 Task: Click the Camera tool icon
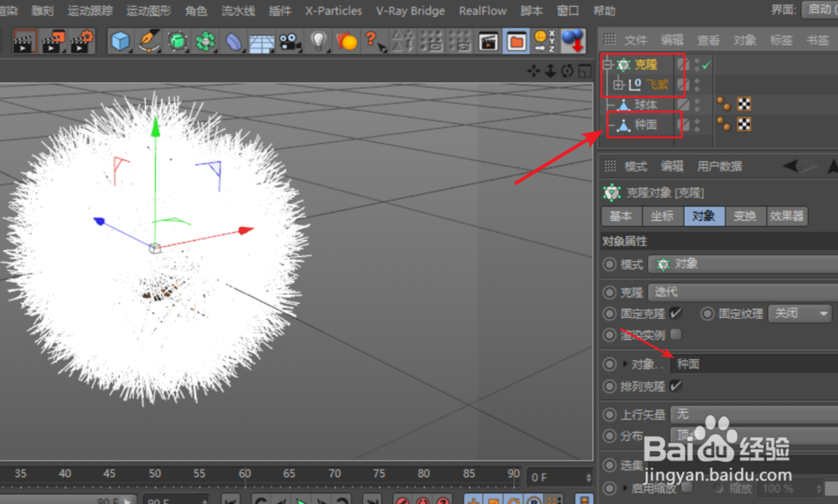click(x=287, y=40)
